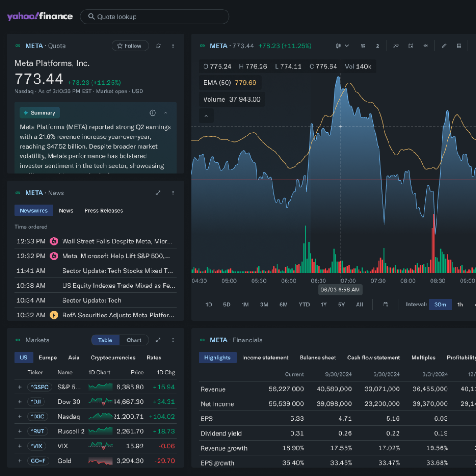This screenshot has width=476, height=476.
Task: Open the chart data table icon
Action: 459,46
